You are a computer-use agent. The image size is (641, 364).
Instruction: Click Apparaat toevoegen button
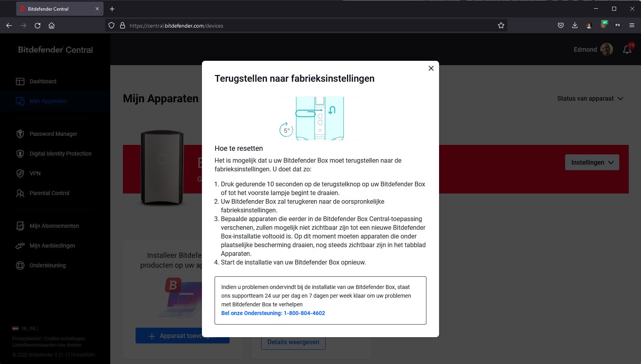183,336
